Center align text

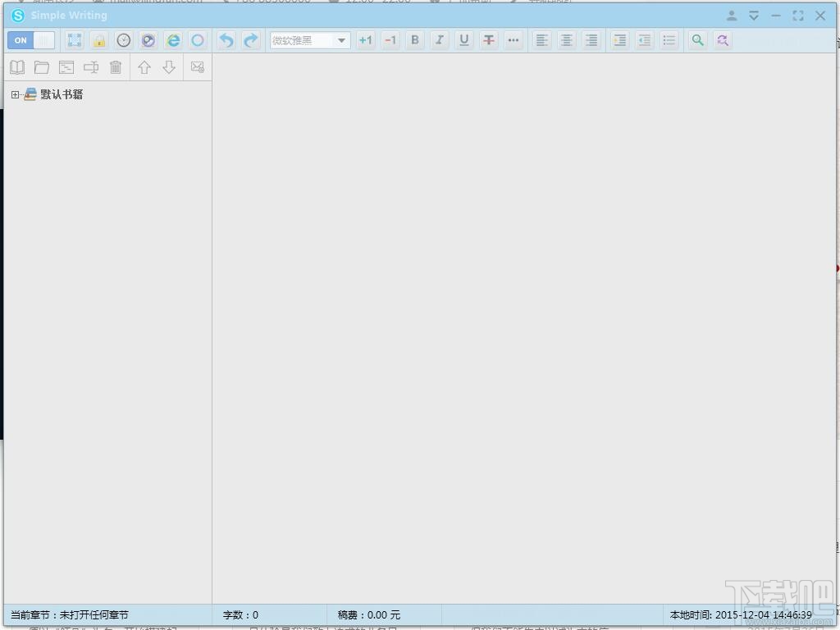coord(567,40)
